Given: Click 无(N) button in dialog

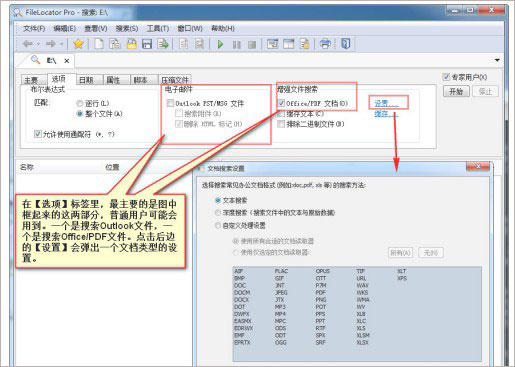Looking at the screenshot, I should click(431, 253).
